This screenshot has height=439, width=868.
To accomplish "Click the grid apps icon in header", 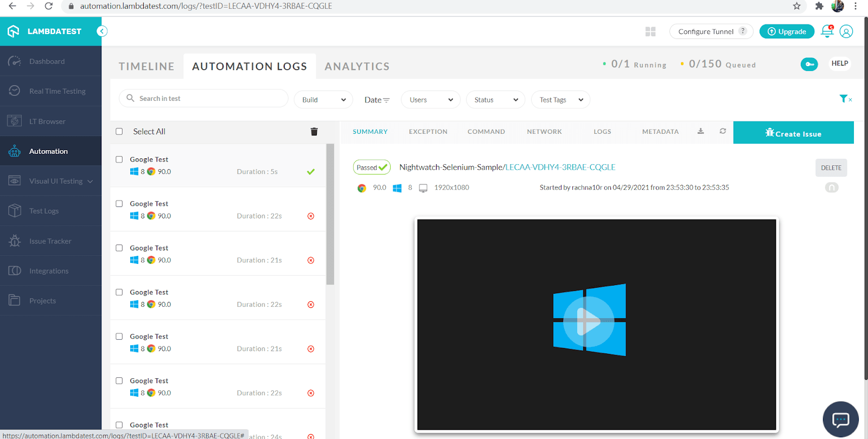I will click(650, 31).
